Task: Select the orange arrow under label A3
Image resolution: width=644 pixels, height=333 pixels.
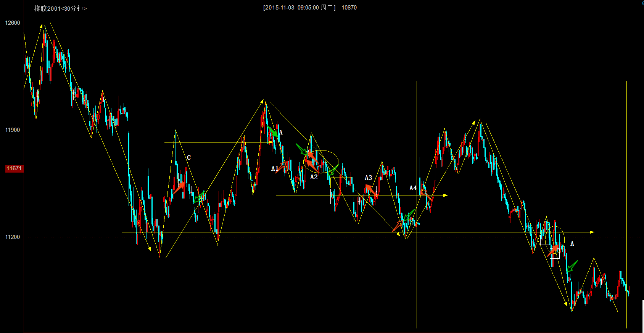Action: coord(370,189)
